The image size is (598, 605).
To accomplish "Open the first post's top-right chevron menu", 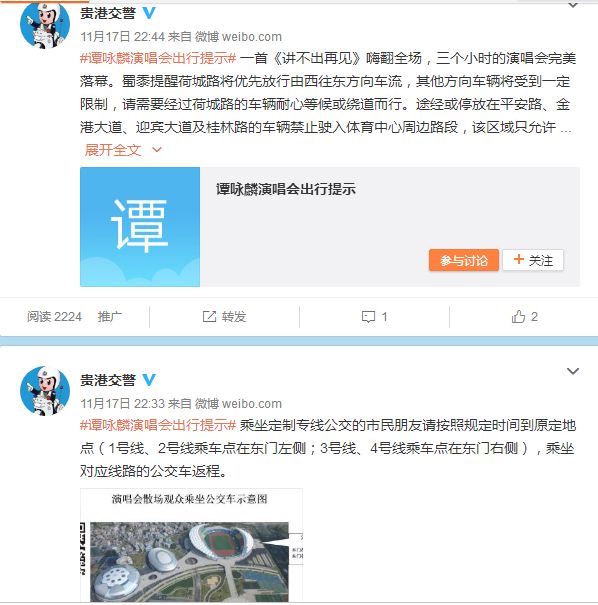I will point(573,5).
